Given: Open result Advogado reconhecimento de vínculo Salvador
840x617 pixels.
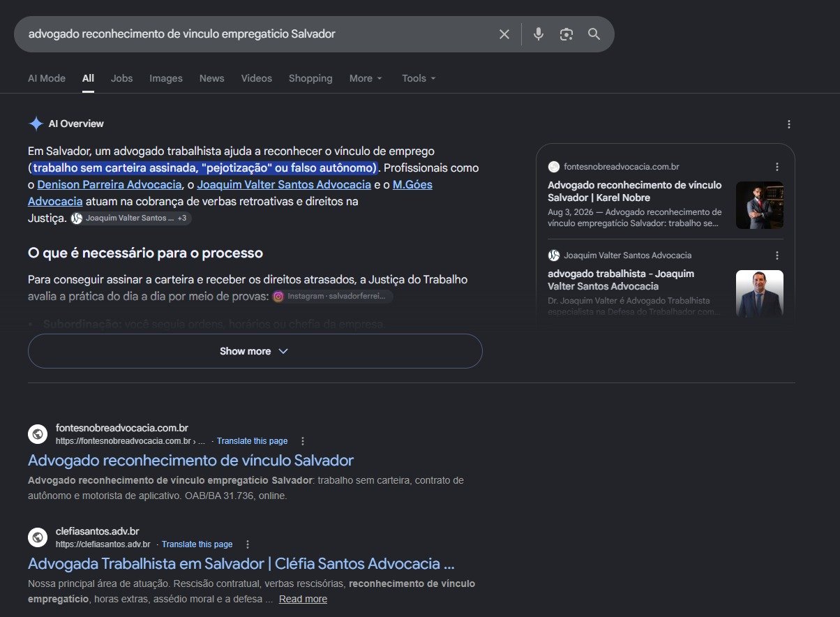Looking at the screenshot, I should point(190,461).
